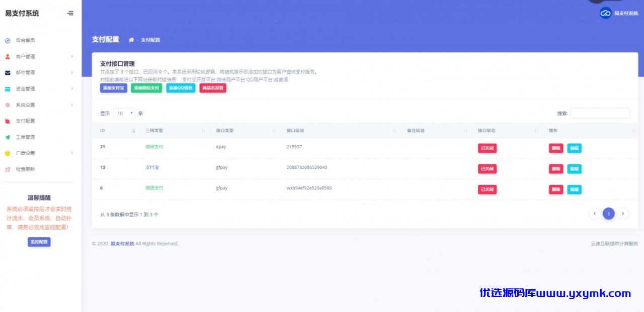Image resolution: width=644 pixels, height=312 pixels.
Task: Click the 工单管理 paper plane icon
Action: pos(8,137)
